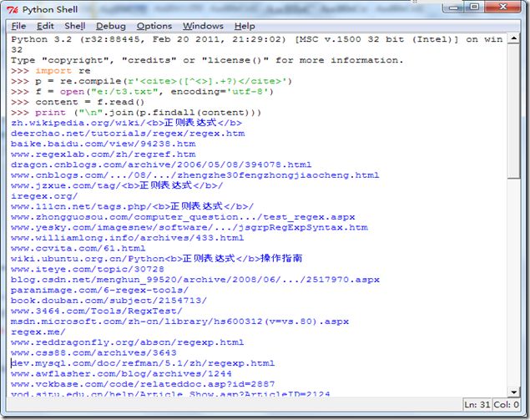This screenshot has height=420, width=530.
Task: Click www.iteye.com/topic/30728 line
Action: pos(88,270)
